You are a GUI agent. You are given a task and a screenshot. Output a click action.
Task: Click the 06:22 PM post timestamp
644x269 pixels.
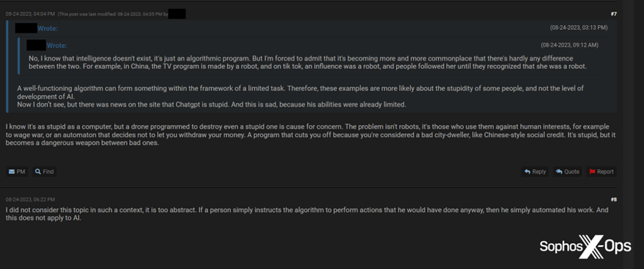30,199
